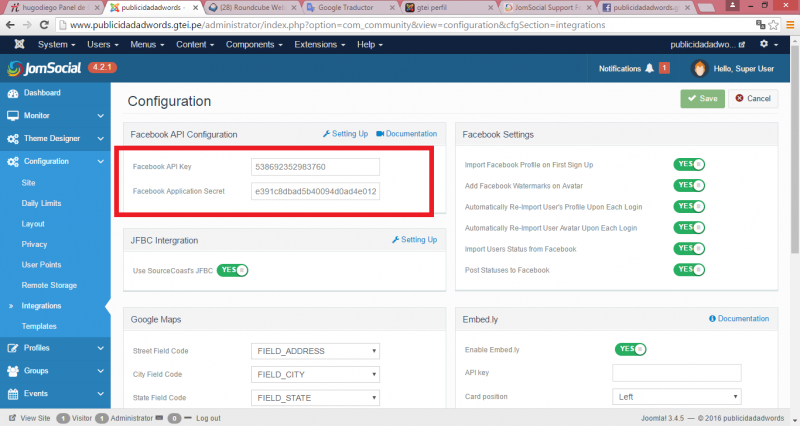The image size is (800, 426).
Task: Open Embed.ly Documentation link
Action: point(739,318)
